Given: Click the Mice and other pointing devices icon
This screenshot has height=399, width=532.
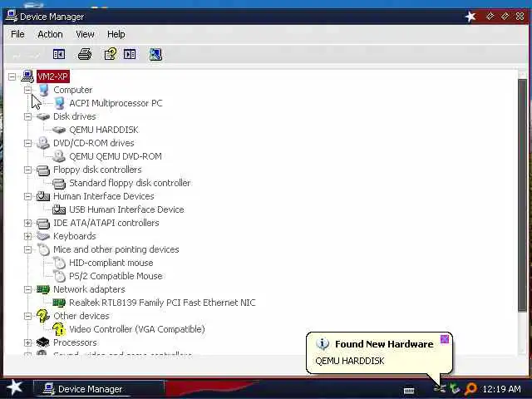Looking at the screenshot, I should 44,249.
